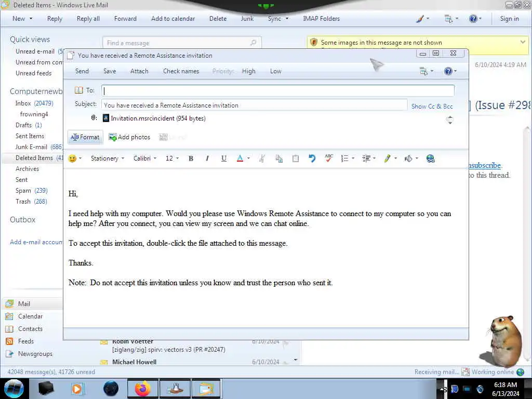Apply the red font color
532x399 pixels.
pos(240,158)
